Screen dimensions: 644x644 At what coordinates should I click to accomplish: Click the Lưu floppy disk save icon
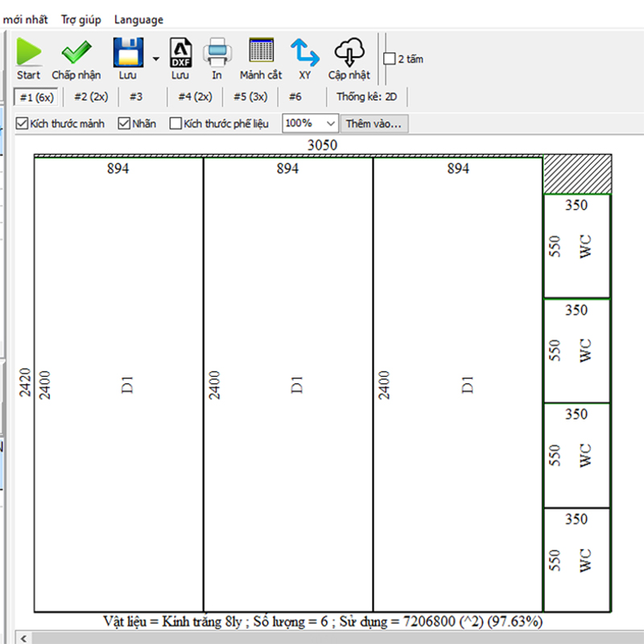(127, 53)
